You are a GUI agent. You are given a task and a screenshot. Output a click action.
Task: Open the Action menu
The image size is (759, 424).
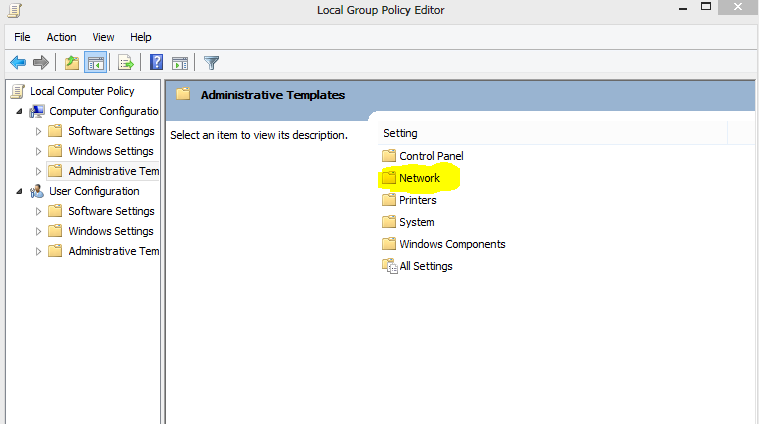click(61, 37)
